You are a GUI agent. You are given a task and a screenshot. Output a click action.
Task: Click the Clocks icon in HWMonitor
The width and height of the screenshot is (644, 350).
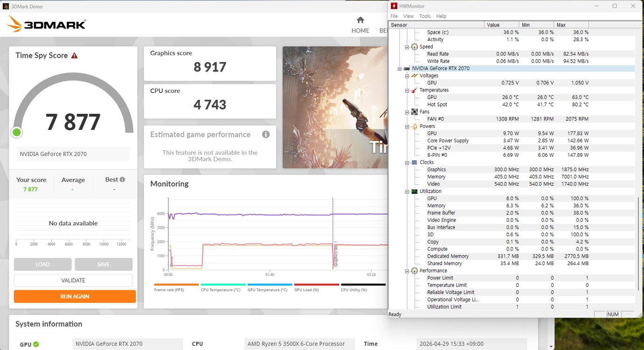click(x=414, y=162)
